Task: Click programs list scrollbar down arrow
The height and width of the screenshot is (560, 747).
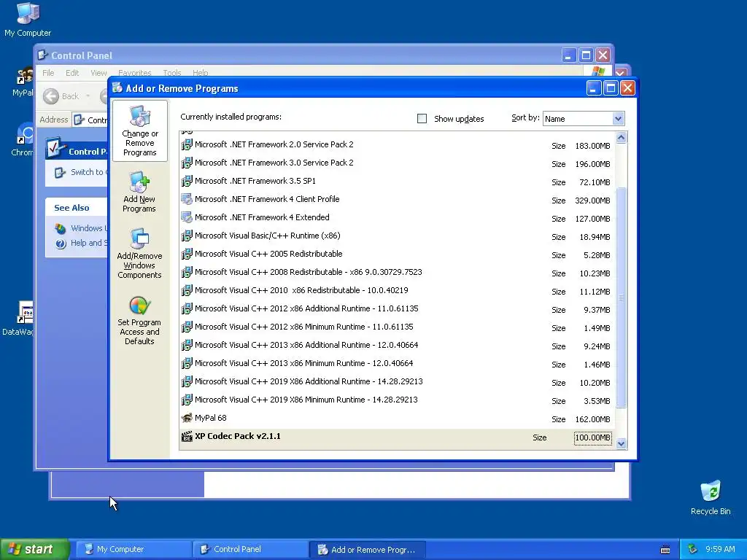Action: pos(622,444)
